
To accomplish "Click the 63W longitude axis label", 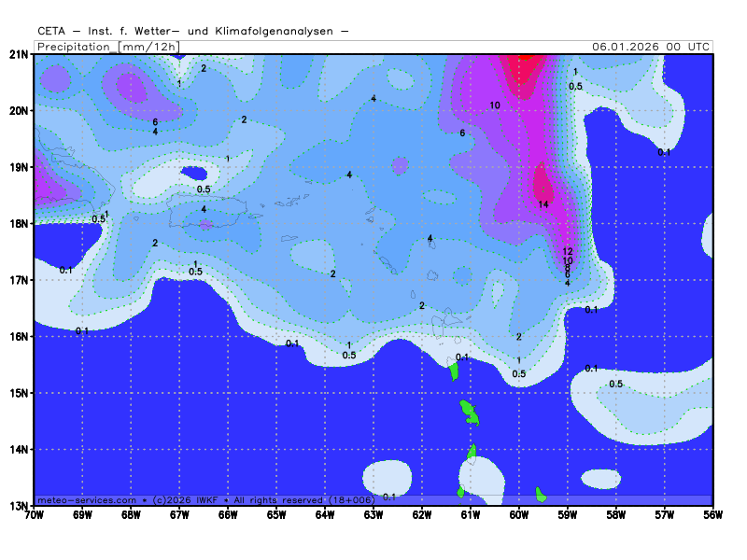I will point(373,514).
